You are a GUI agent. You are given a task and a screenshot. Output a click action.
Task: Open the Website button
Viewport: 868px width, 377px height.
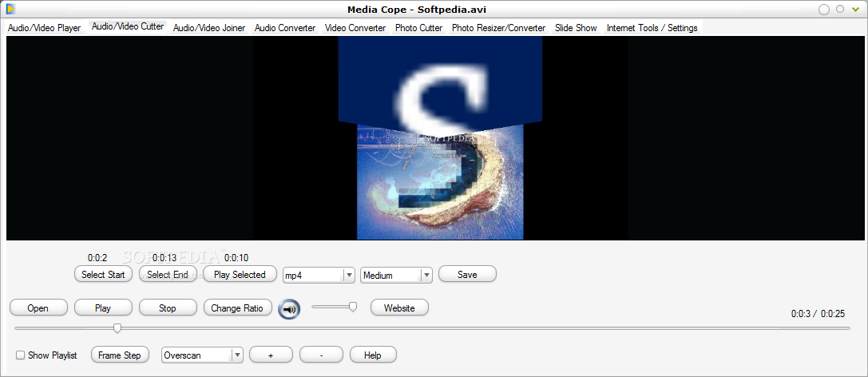[x=399, y=308]
